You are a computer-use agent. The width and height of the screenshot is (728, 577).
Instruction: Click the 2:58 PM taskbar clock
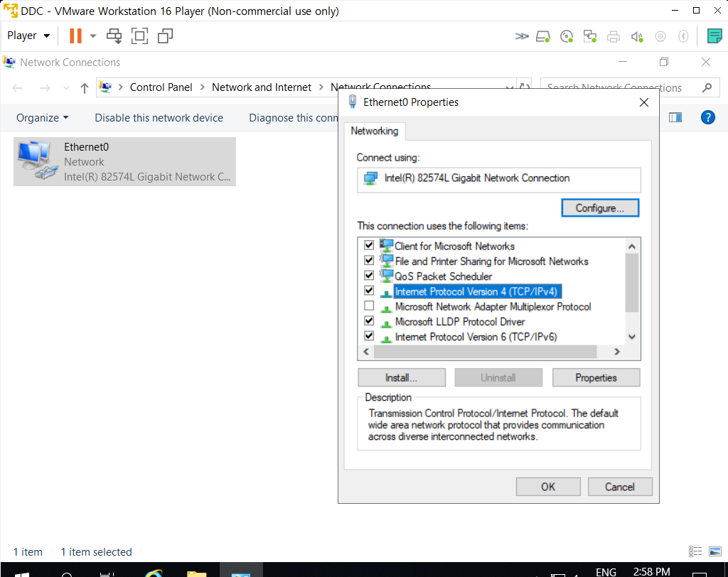coord(651,571)
